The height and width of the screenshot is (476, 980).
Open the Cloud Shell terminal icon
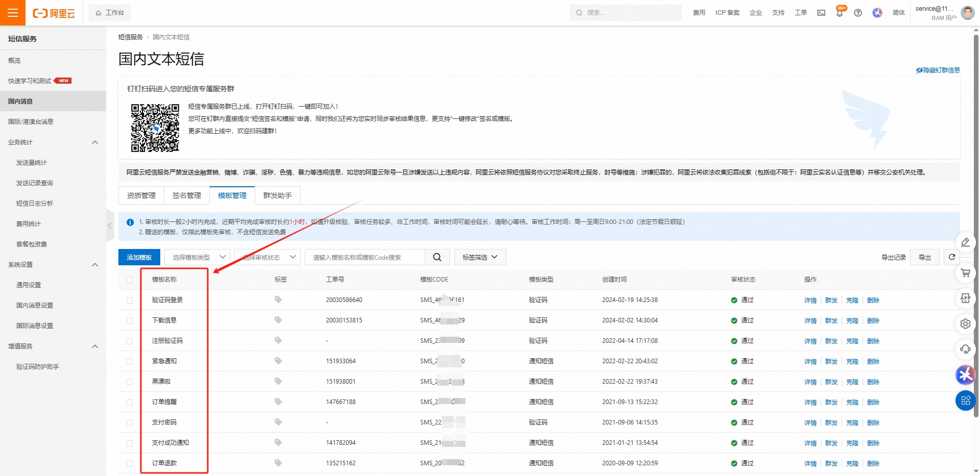[821, 13]
